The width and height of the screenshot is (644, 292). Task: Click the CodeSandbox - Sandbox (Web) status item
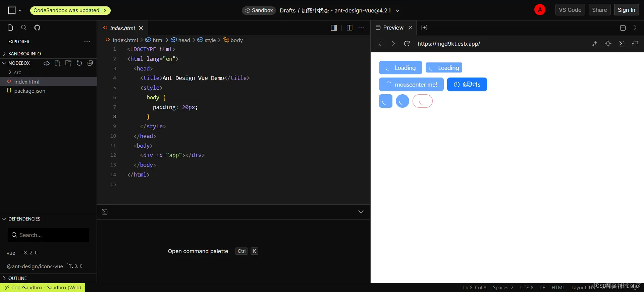[43, 288]
